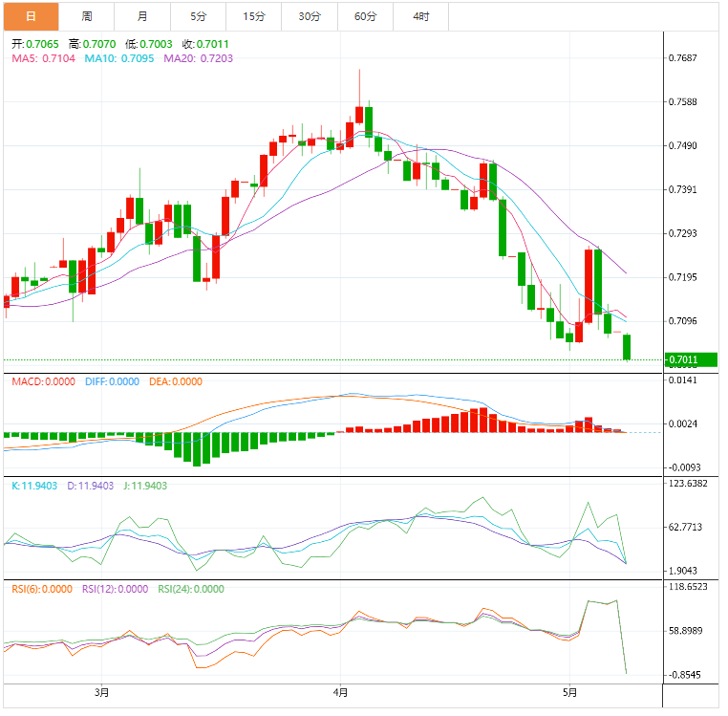Click the 1.9043 KDJ axis label
The height and width of the screenshot is (716, 728).
pos(682,571)
